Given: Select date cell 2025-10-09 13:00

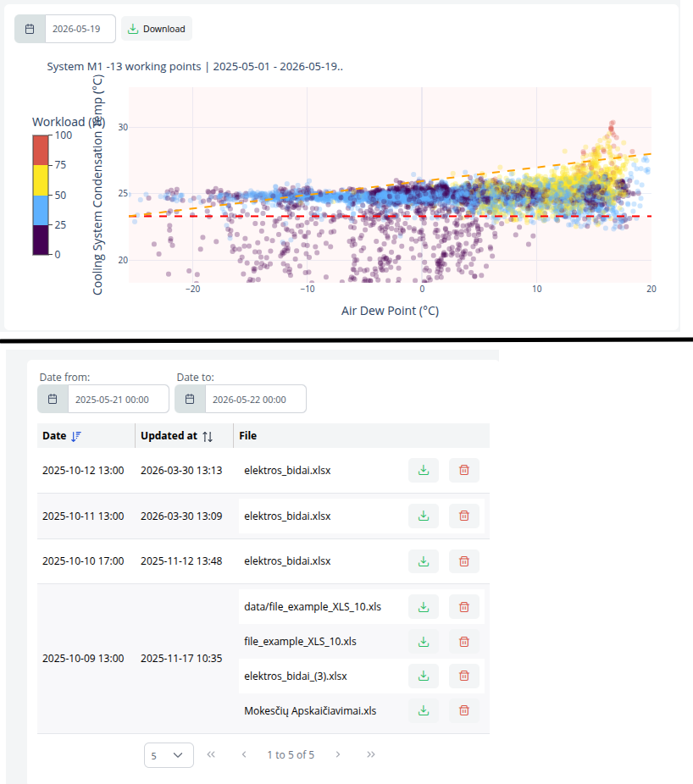Looking at the screenshot, I should [x=83, y=659].
